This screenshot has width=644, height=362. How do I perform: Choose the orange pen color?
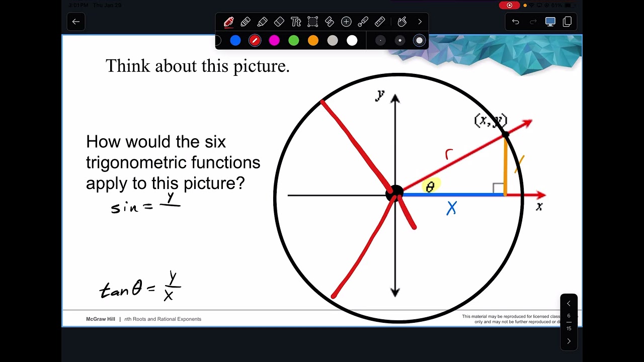313,41
